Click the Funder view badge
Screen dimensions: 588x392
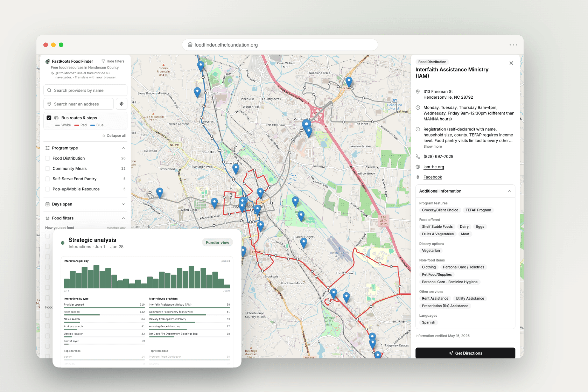(x=217, y=243)
